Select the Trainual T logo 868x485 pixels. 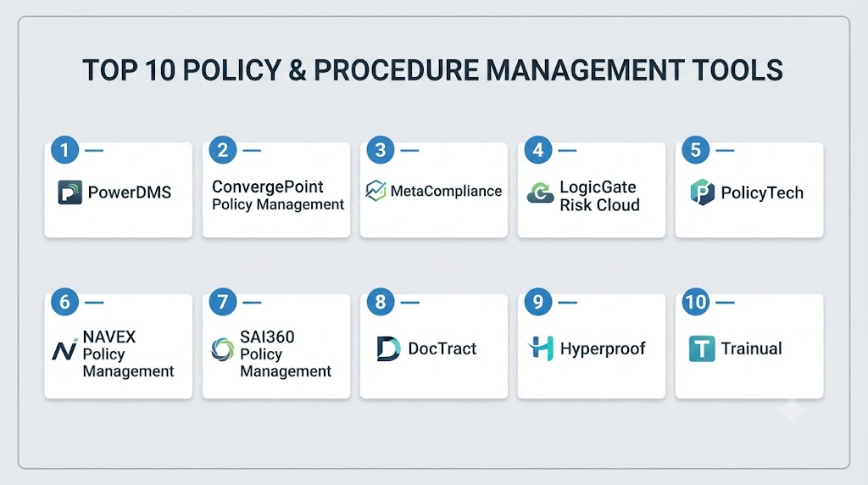click(702, 348)
